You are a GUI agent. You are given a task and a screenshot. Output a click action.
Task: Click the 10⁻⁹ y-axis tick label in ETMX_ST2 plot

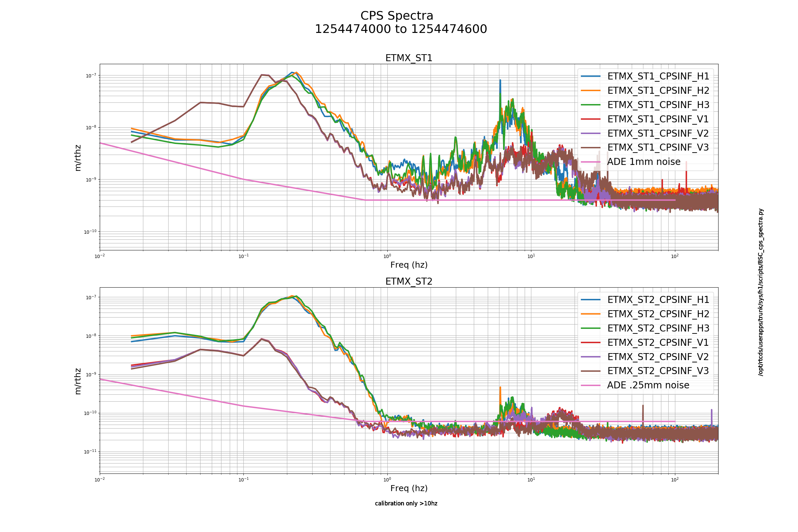coord(91,375)
